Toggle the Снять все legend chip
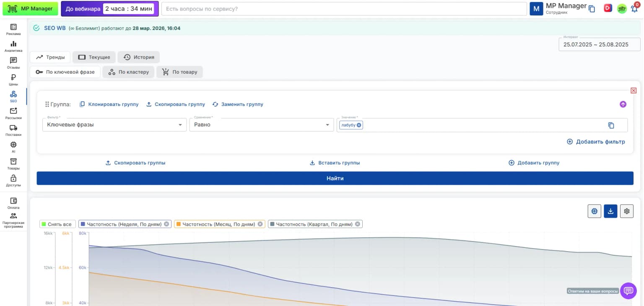This screenshot has width=644, height=306. pyautogui.click(x=58, y=224)
